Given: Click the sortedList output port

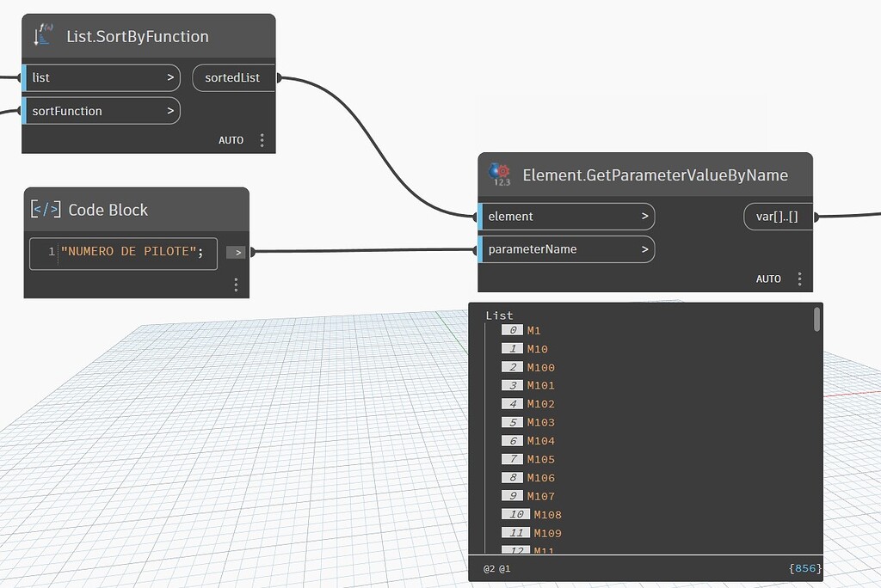Looking at the screenshot, I should [233, 77].
